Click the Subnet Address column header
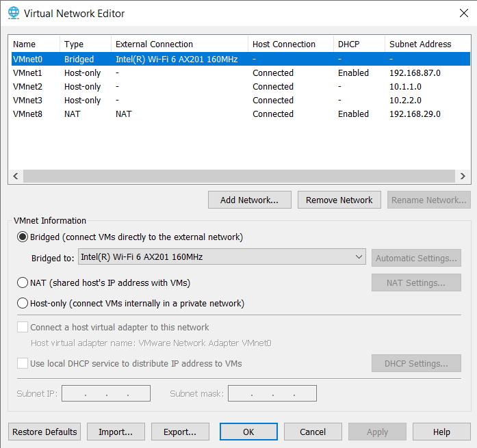Screen dimensions: 477x448 coord(428,44)
